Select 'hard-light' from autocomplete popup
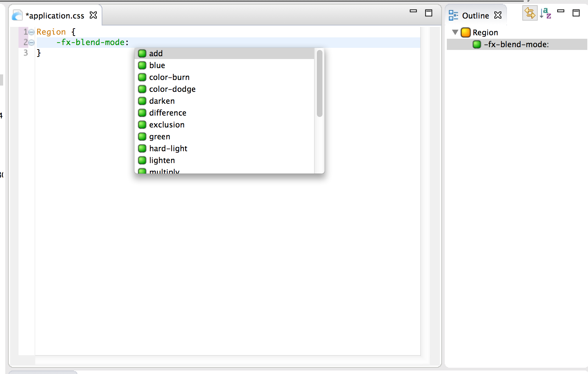Screen dimensions: 588x374 tap(168, 148)
